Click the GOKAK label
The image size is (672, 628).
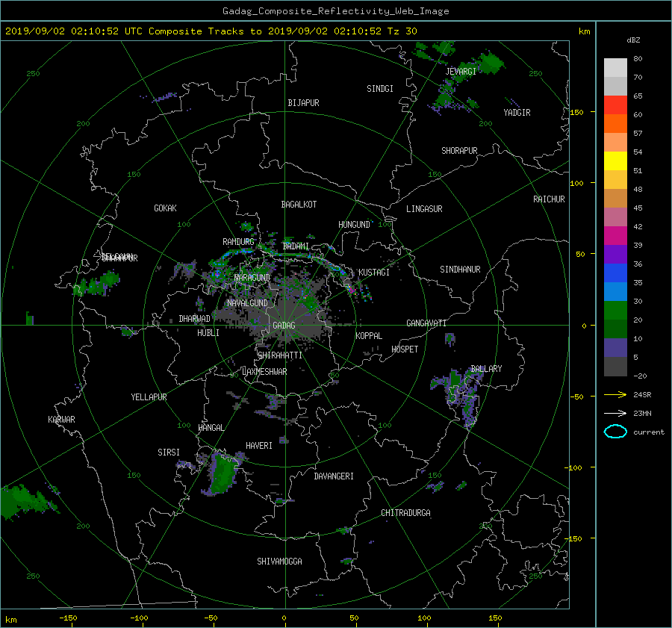[165, 208]
